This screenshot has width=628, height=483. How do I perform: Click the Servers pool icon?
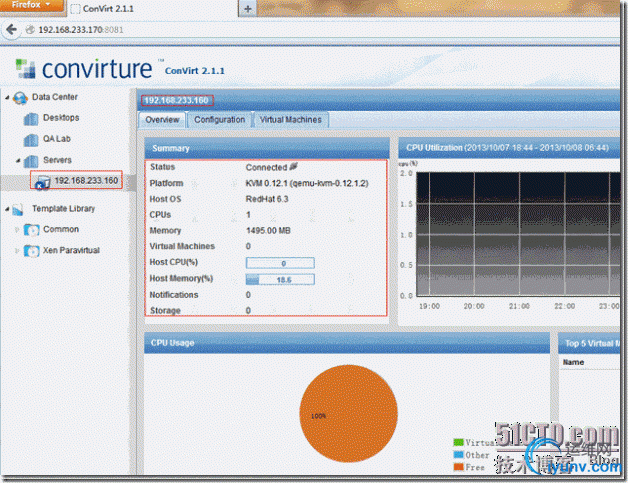(x=31, y=160)
